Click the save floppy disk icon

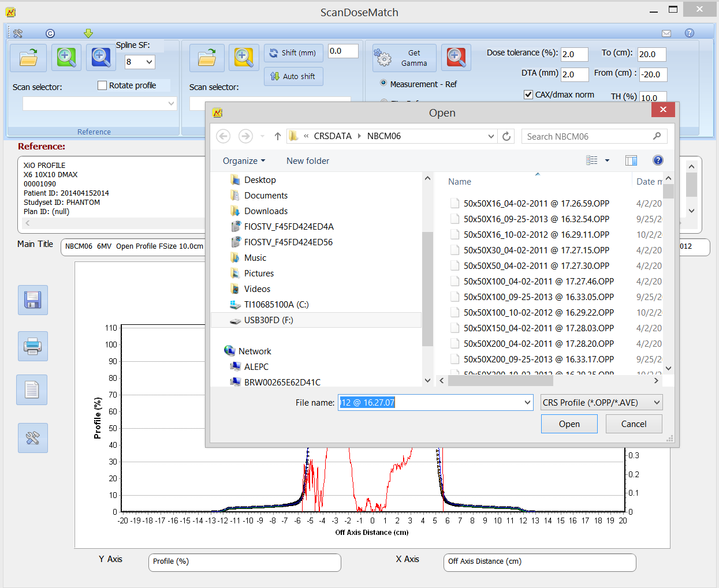(x=32, y=300)
